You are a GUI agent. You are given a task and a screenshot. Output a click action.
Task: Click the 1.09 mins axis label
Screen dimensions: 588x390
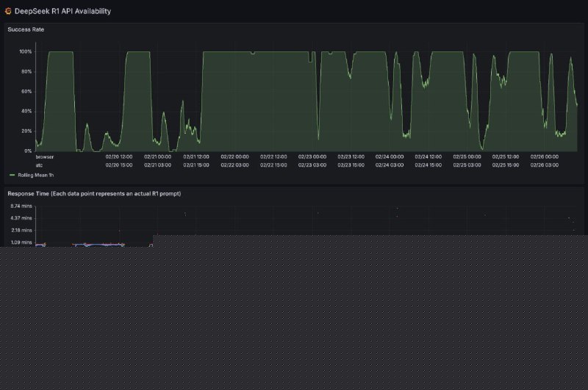[x=21, y=242]
